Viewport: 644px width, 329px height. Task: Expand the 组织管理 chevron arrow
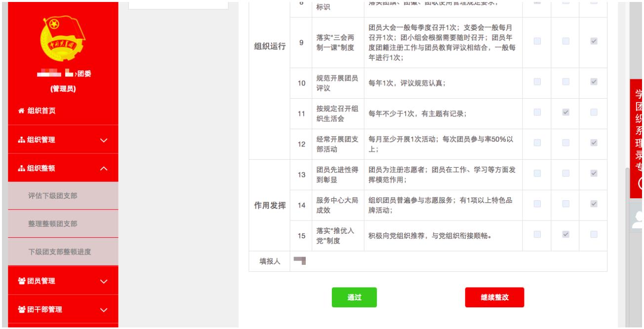tap(103, 141)
